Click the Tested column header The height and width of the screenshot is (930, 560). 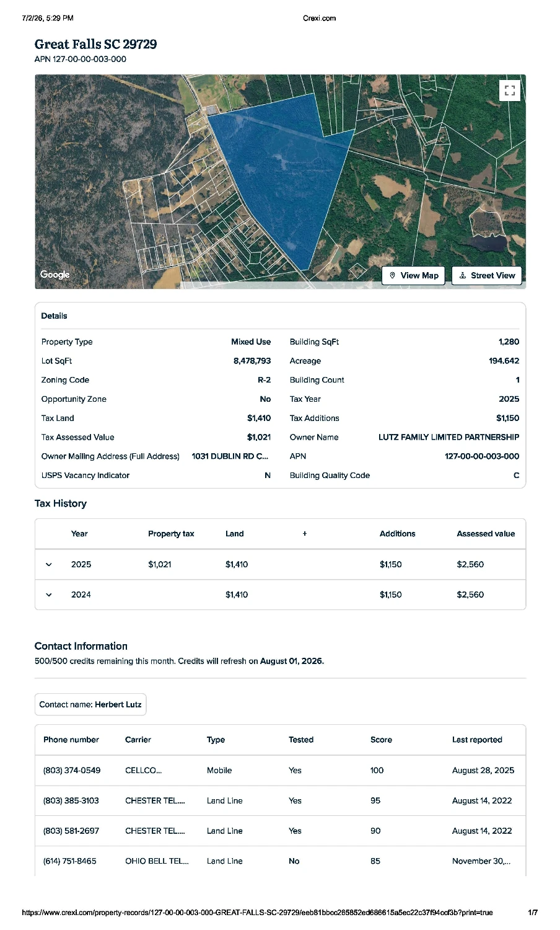(301, 740)
